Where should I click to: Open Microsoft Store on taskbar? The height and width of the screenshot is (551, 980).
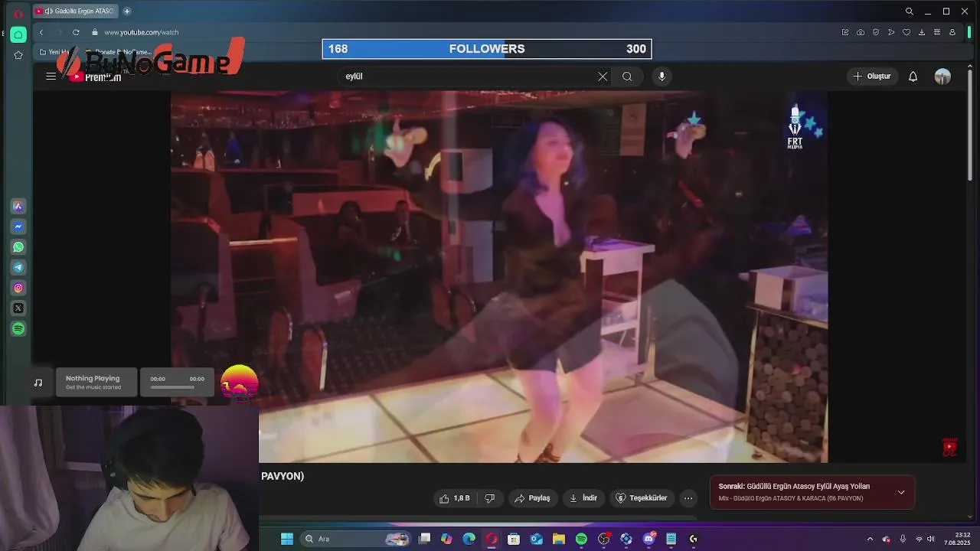(514, 539)
